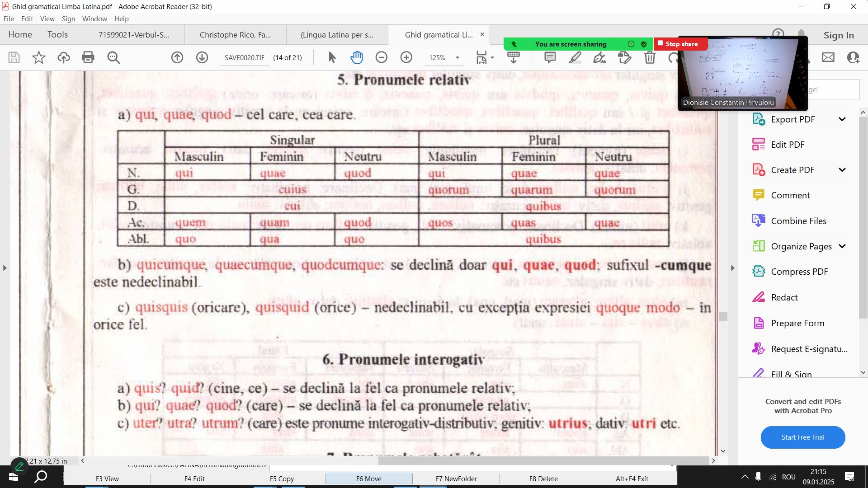The image size is (868, 488).
Task: Click the Add comment sticky note icon
Action: click(x=550, y=57)
